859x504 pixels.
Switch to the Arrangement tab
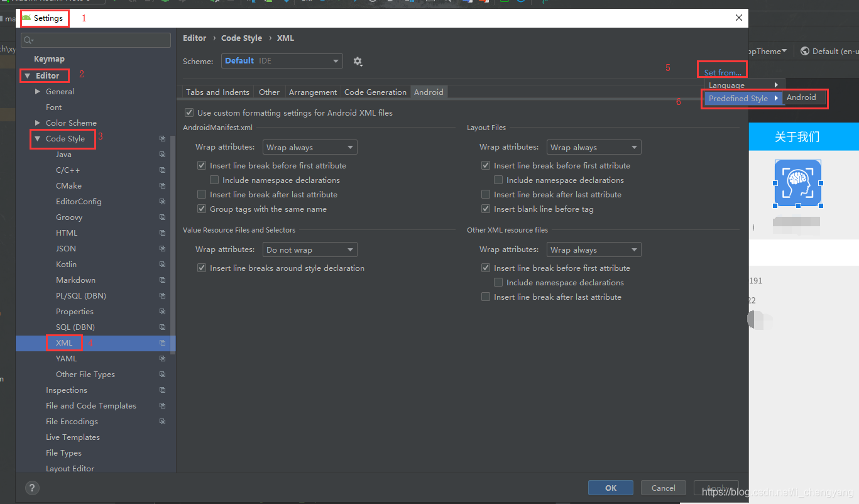(x=312, y=92)
